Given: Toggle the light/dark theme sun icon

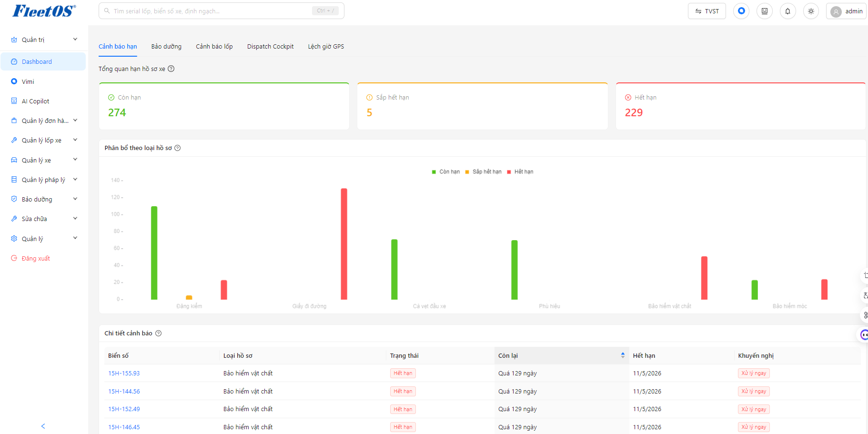Looking at the screenshot, I should pos(811,11).
